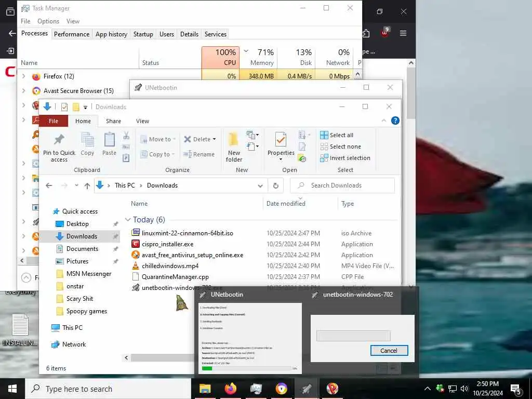Open recent locations dropdown arrow
The image size is (532, 399).
(x=77, y=185)
